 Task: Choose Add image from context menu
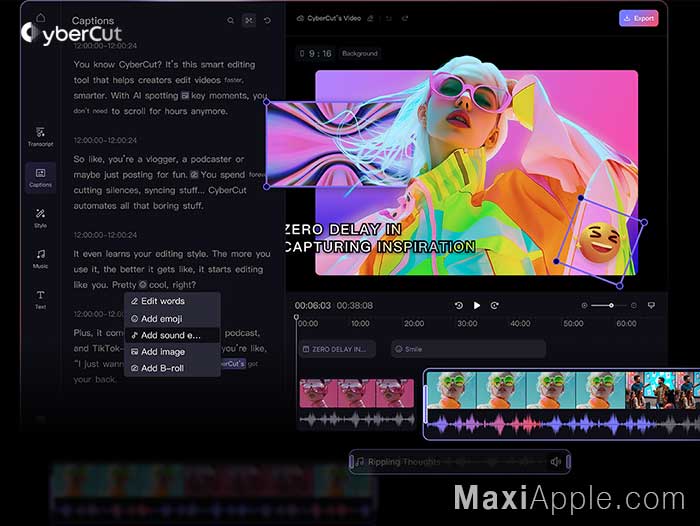[x=172, y=352]
